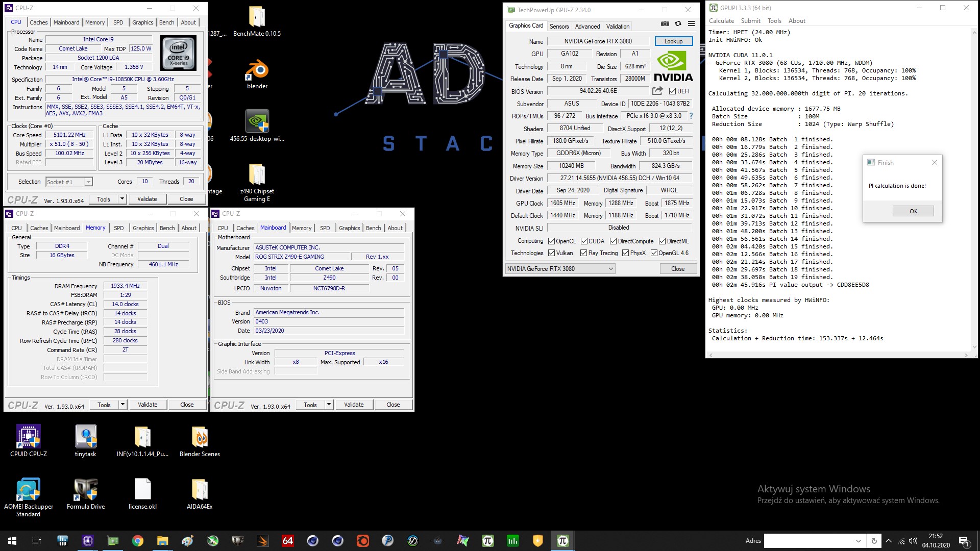Open the Socket #1 selection dropdown

tap(69, 182)
